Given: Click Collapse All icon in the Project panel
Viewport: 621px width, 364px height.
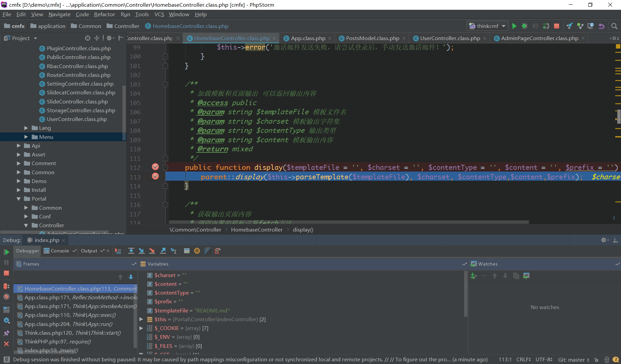Looking at the screenshot, I should (97, 38).
